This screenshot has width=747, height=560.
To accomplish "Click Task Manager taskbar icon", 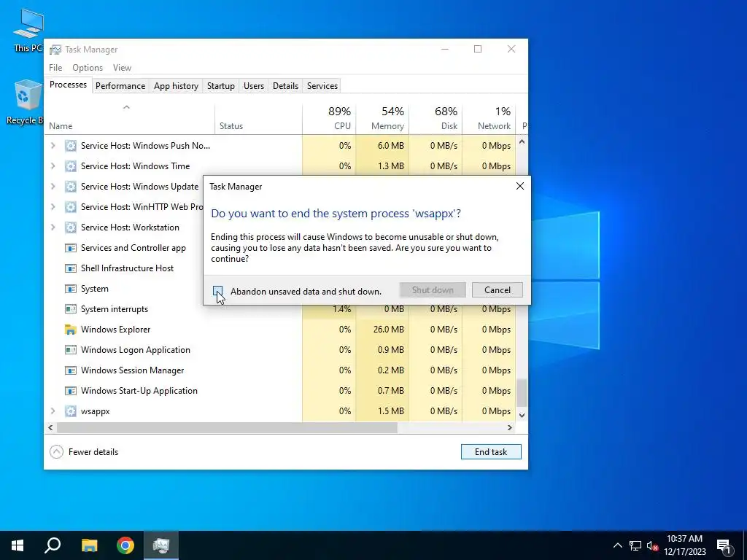I will [x=161, y=545].
